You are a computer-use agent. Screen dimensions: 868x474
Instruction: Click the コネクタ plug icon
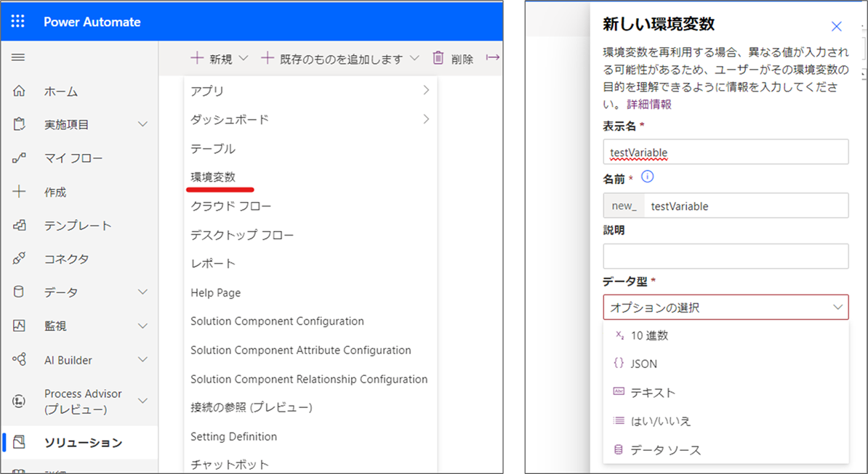pyautogui.click(x=19, y=259)
